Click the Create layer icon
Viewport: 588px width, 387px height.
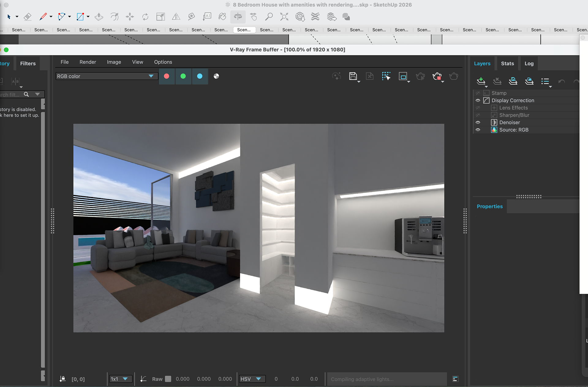[x=481, y=81]
